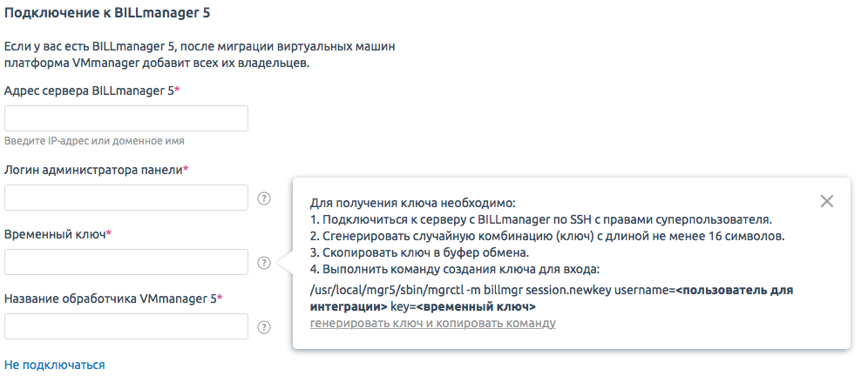This screenshot has width=868, height=376.
Task: Click the Логин администратора панели text field
Action: (x=126, y=198)
